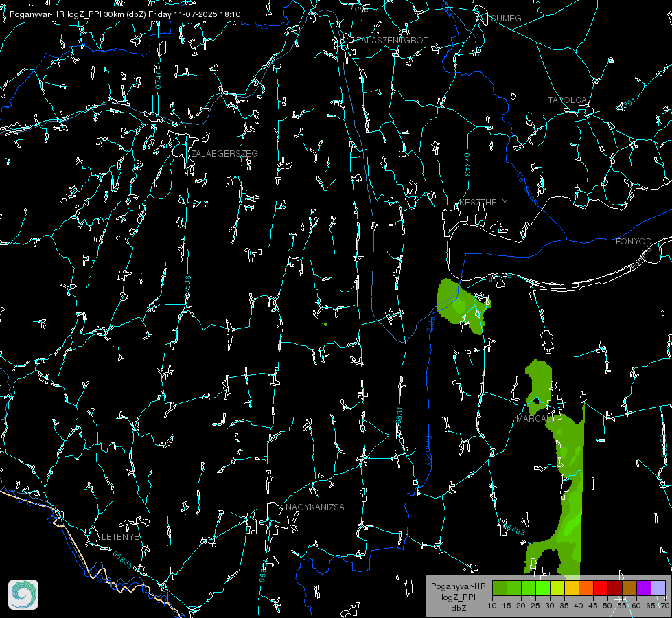Screen dimensions: 672x618
Task: Click the LETENYE city label
Action: click(120, 537)
